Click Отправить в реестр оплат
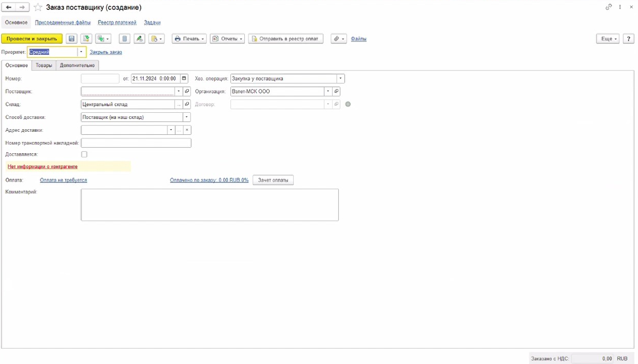This screenshot has height=364, width=638. tap(286, 38)
